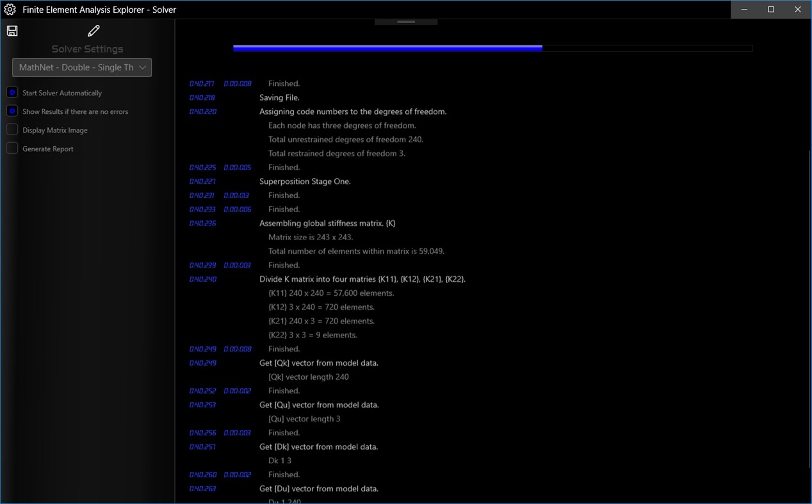
Task: Click the Matrix size is 243 x 243 line
Action: point(311,237)
